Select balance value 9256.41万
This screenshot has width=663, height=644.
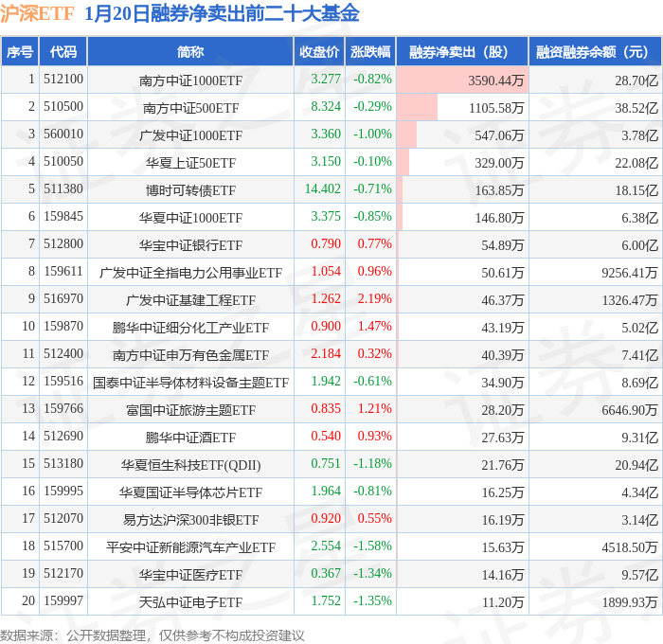coord(630,273)
